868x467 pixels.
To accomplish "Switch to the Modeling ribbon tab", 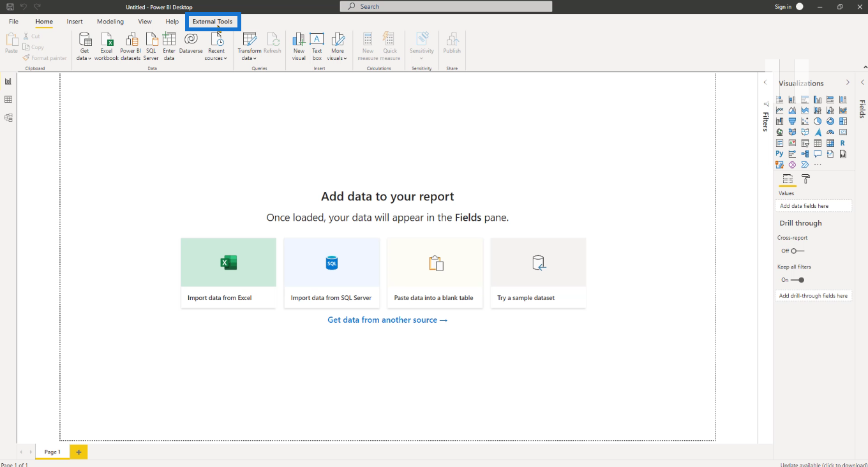I will (x=110, y=22).
